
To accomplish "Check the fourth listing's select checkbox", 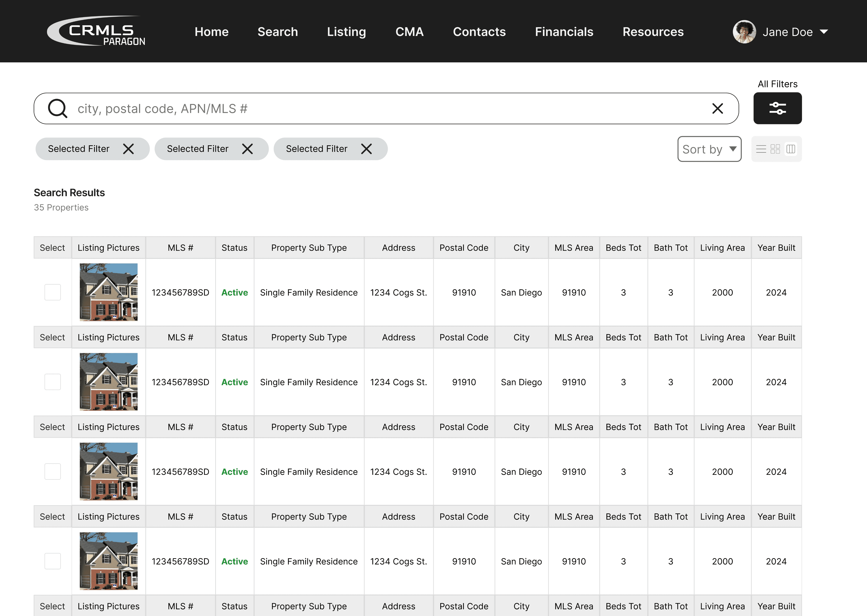I will point(52,561).
